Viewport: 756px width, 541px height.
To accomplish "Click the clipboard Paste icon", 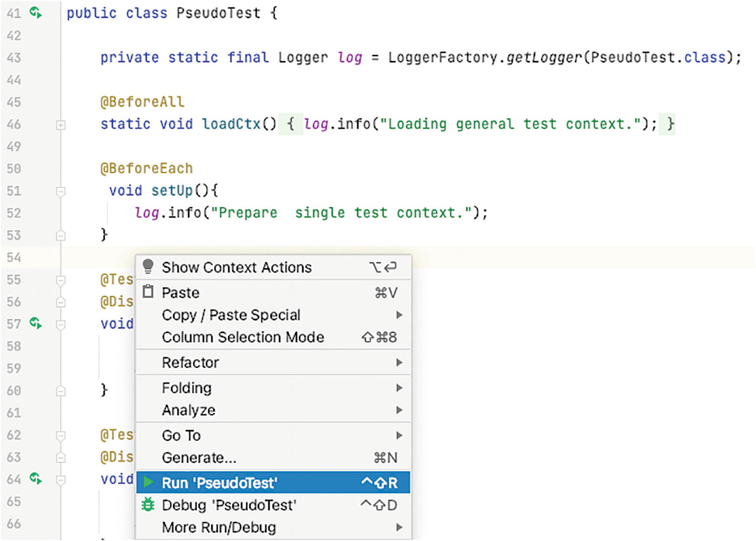I will (x=148, y=292).
